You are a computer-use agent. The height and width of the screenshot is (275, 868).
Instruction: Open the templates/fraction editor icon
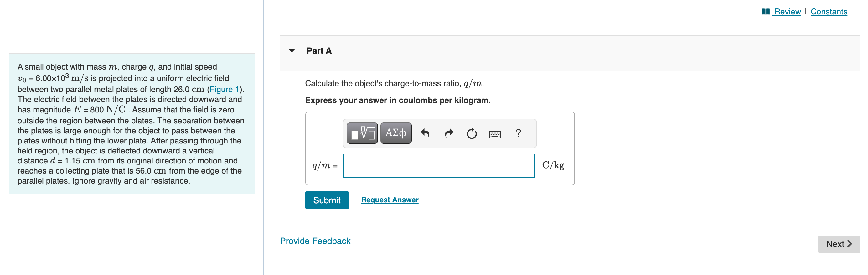click(x=362, y=133)
